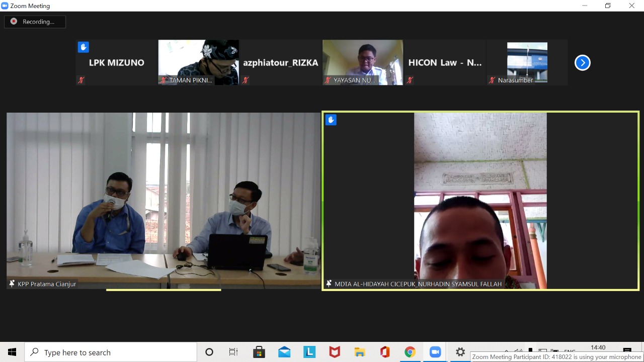
Task: Select the TAMAN PIKNI participant thumbnail
Action: tap(199, 62)
